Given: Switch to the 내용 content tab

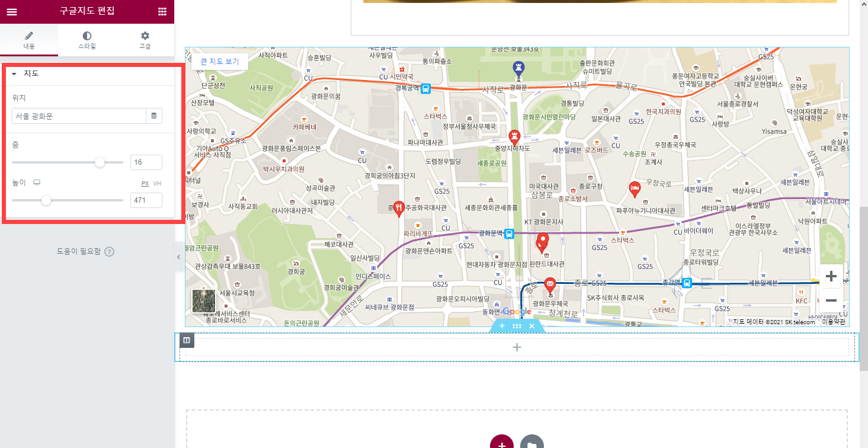Looking at the screenshot, I should click(29, 40).
